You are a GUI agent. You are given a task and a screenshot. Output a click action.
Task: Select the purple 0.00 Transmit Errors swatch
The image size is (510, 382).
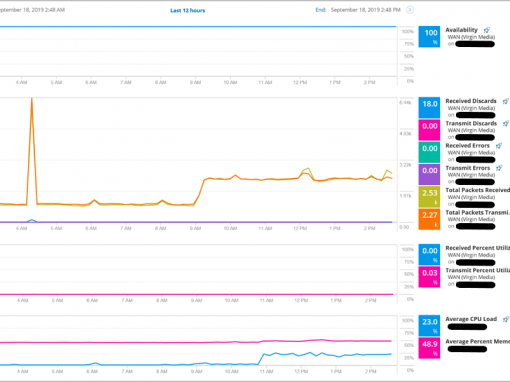tap(429, 174)
